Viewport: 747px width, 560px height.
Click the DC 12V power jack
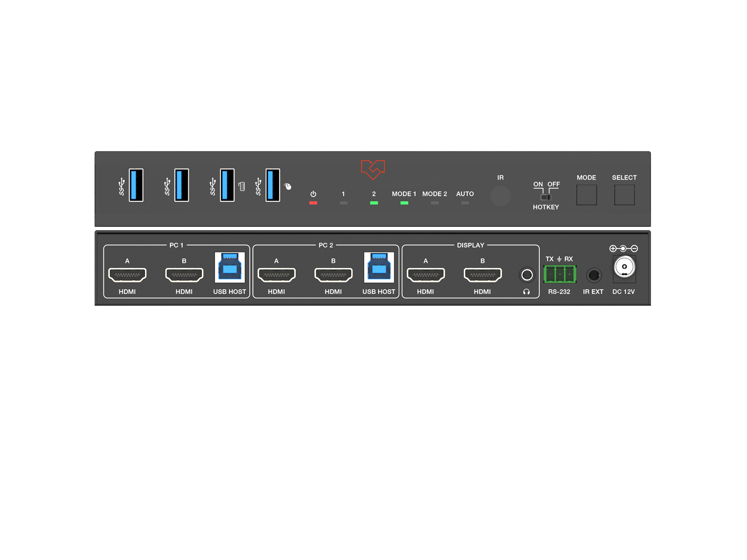point(624,267)
